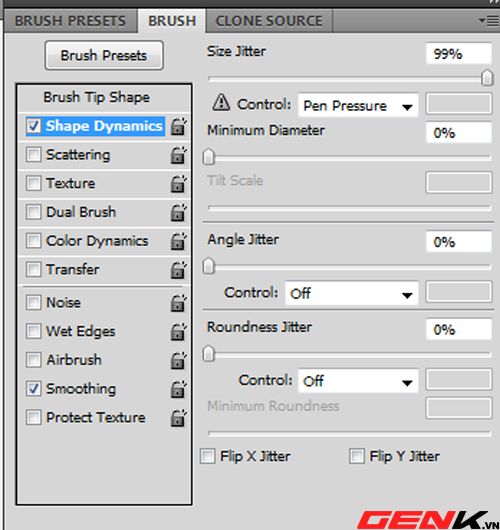Click the Brush Presets button

[104, 55]
